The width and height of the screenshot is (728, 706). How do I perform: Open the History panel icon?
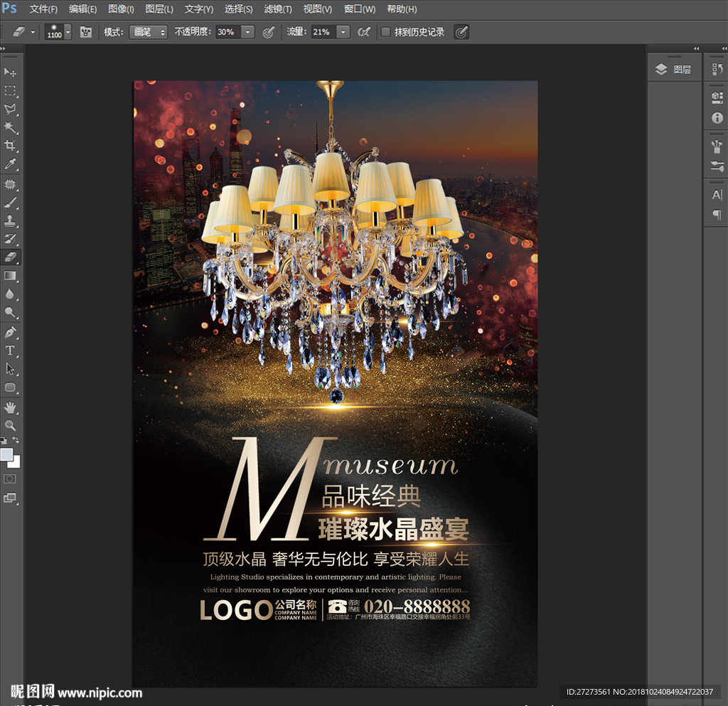point(717,69)
